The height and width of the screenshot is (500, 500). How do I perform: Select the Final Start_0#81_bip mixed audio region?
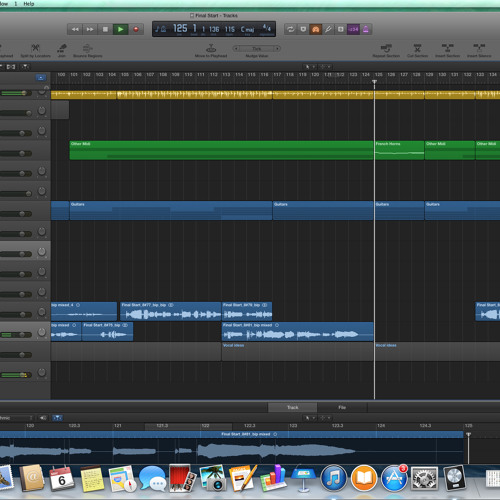pyautogui.click(x=297, y=331)
